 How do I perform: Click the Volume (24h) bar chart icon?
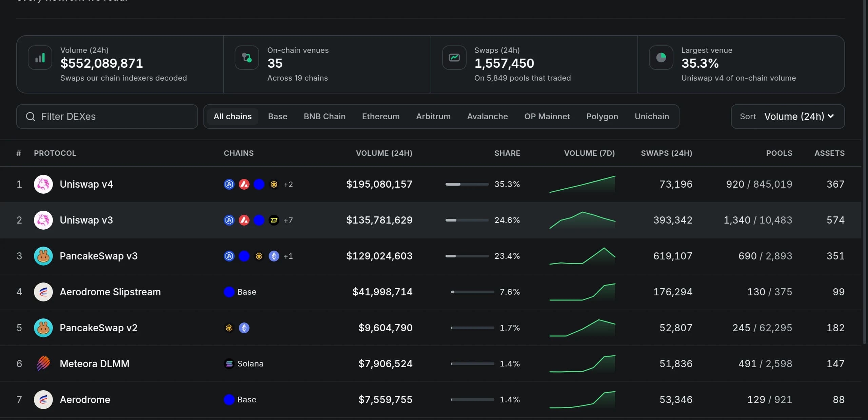(x=40, y=58)
